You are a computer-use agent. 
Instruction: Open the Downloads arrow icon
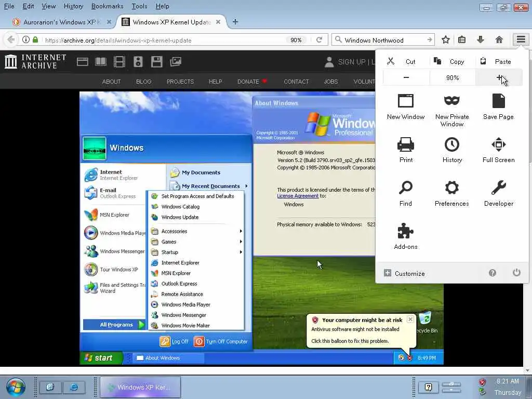pyautogui.click(x=481, y=39)
